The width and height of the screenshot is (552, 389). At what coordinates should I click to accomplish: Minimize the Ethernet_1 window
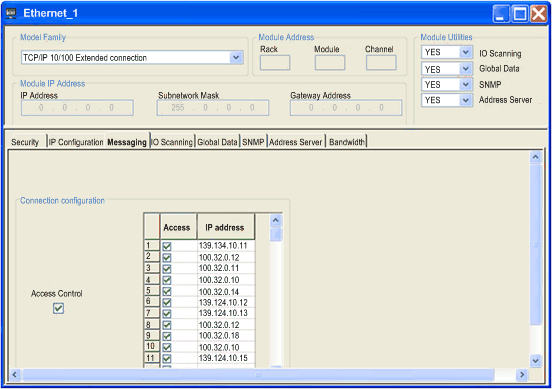click(501, 14)
